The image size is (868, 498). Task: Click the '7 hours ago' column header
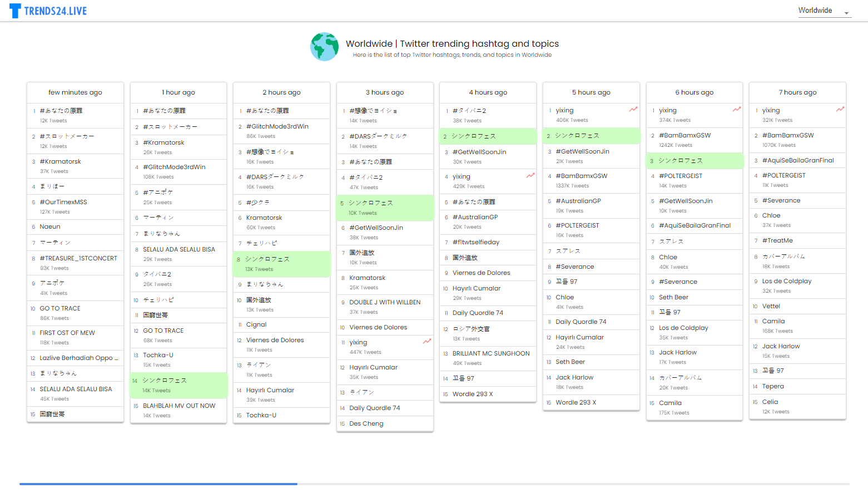[797, 92]
